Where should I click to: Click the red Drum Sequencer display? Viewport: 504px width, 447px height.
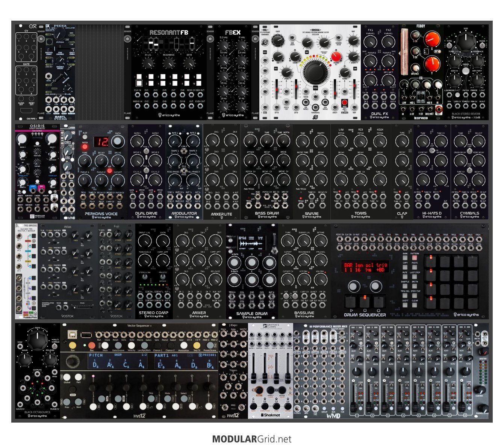pos(365,267)
